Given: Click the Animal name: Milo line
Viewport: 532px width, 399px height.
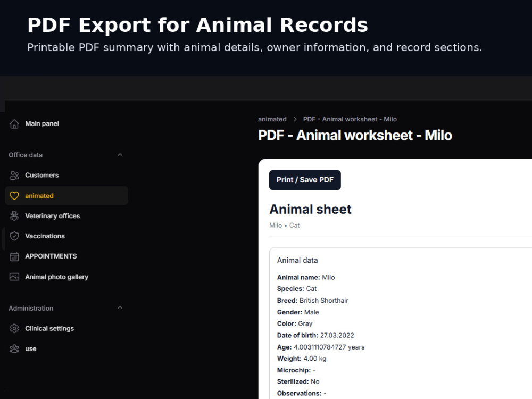Looking at the screenshot, I should [x=306, y=277].
